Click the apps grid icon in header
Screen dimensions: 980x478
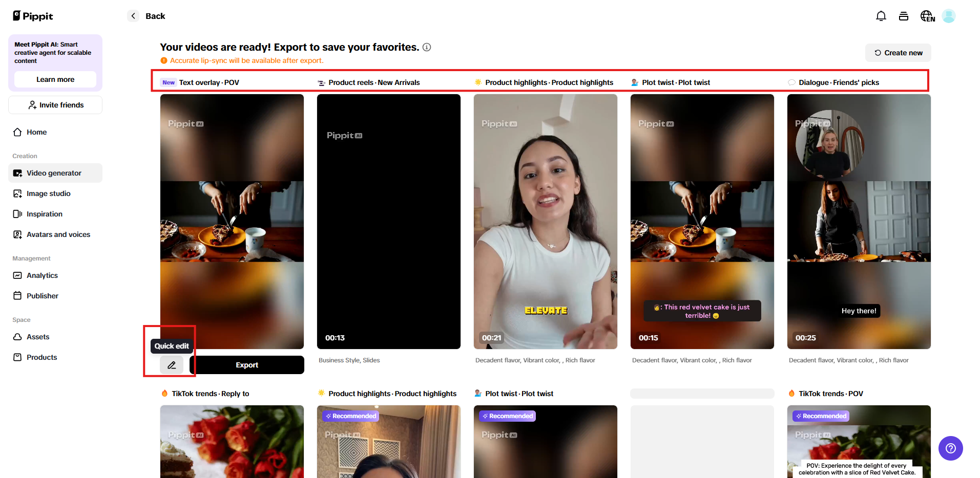point(903,16)
